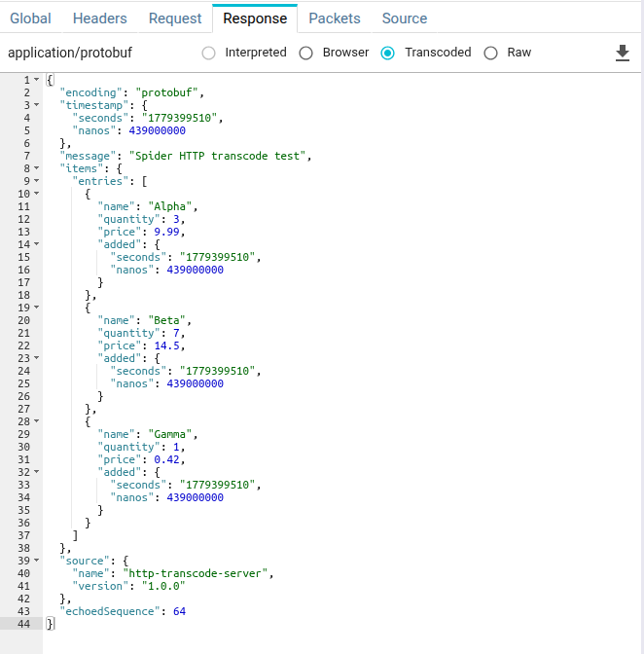Screen dimensions: 644x654
Task: Open the Headers tab
Action: pyautogui.click(x=99, y=18)
